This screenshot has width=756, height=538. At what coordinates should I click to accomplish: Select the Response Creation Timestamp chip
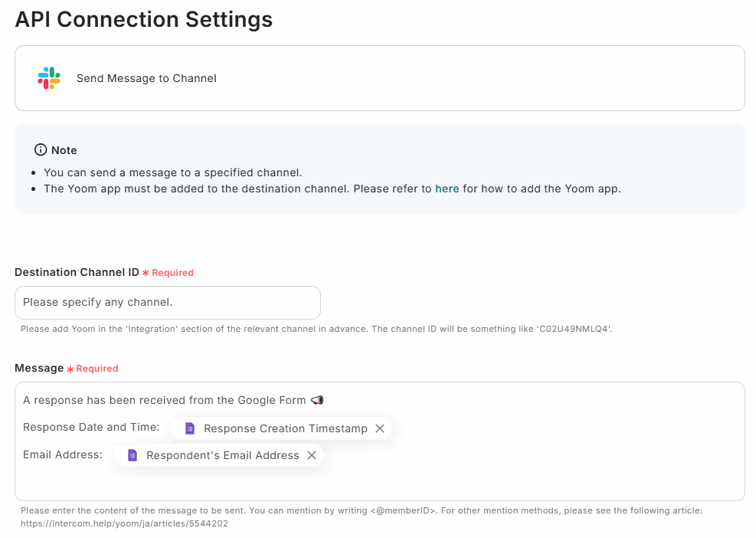(282, 428)
